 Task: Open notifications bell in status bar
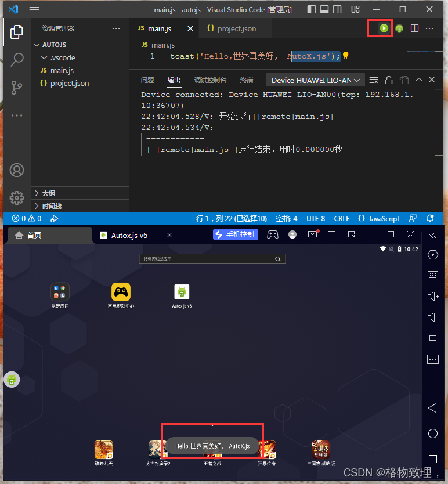(430, 219)
